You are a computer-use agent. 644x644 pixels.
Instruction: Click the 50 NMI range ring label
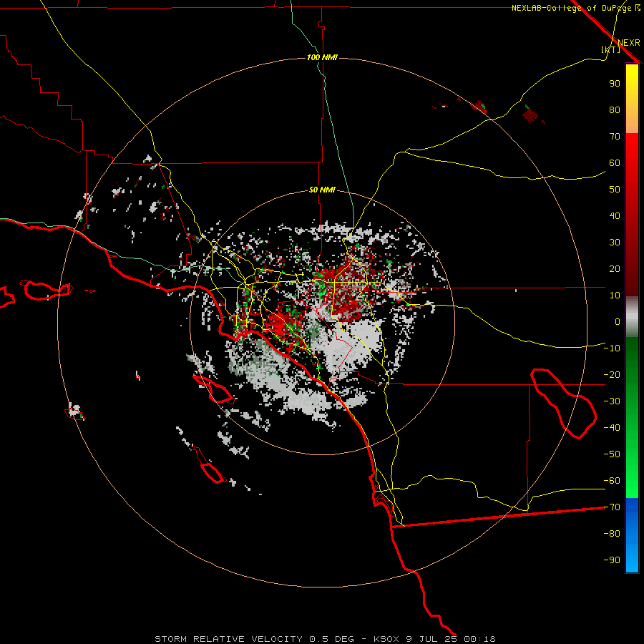322,190
